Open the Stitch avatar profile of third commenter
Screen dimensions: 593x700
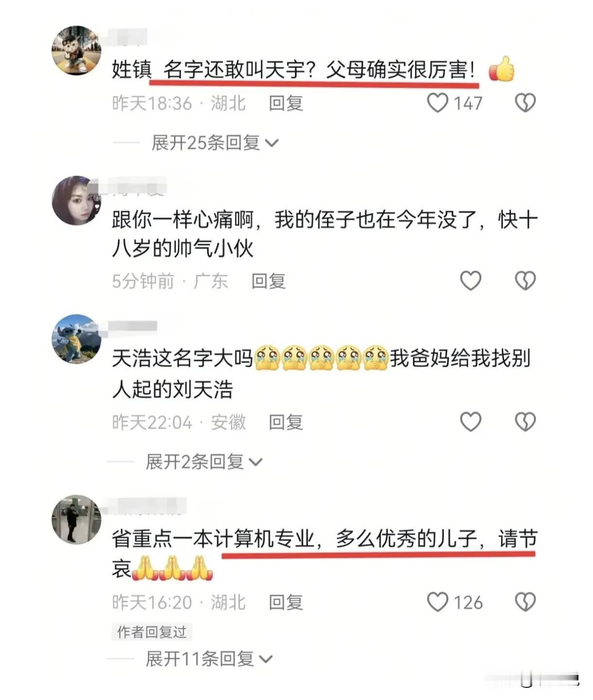76,339
